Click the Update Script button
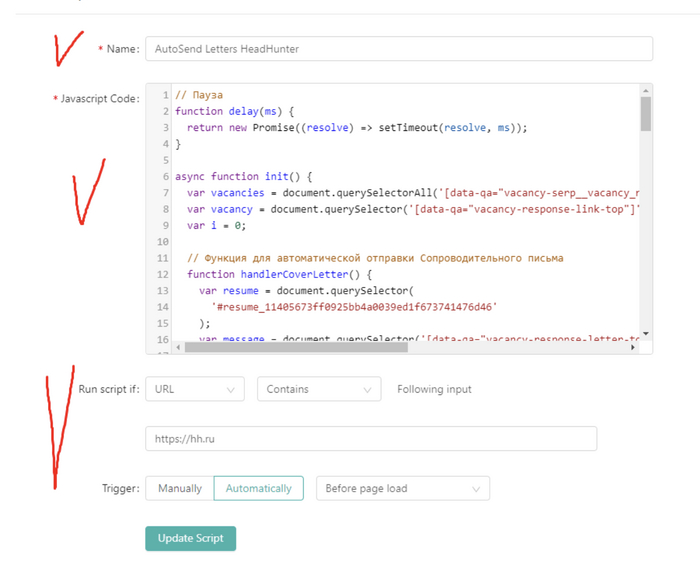700x565 pixels. tap(191, 538)
